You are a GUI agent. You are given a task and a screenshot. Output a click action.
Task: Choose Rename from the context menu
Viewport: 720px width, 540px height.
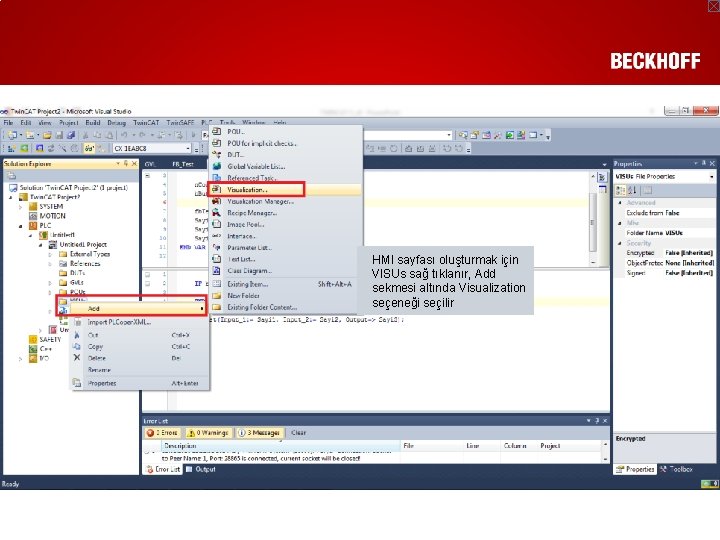tap(140, 370)
